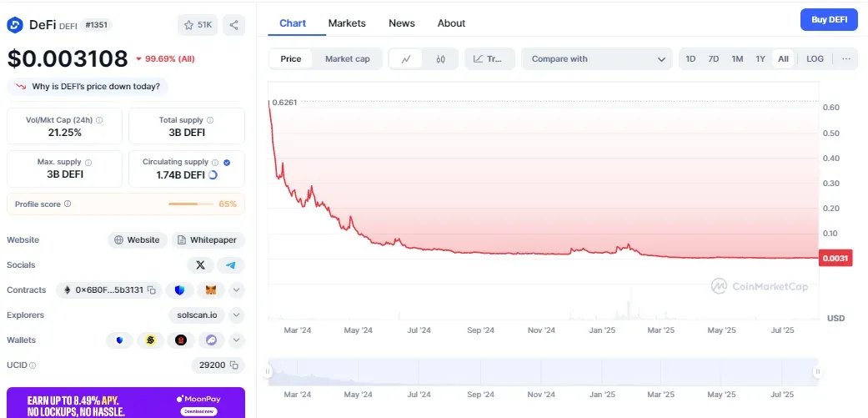Open the info icon beside Vol/Mkt Cap (24h)
The image size is (868, 418).
coord(99,119)
